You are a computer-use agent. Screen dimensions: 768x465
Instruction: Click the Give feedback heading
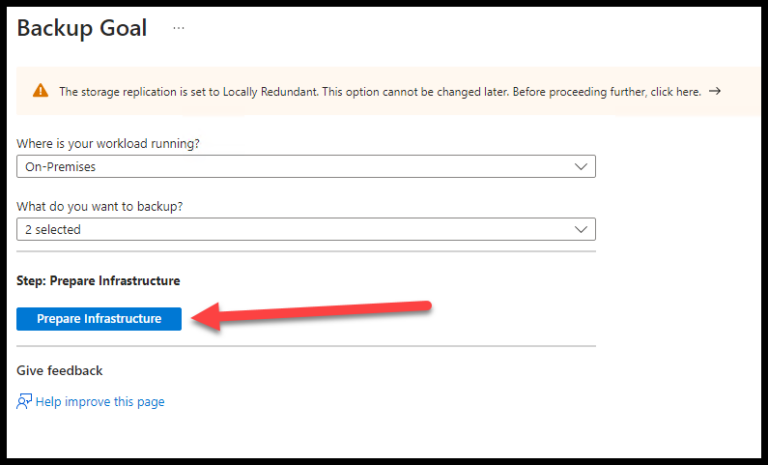pos(60,371)
